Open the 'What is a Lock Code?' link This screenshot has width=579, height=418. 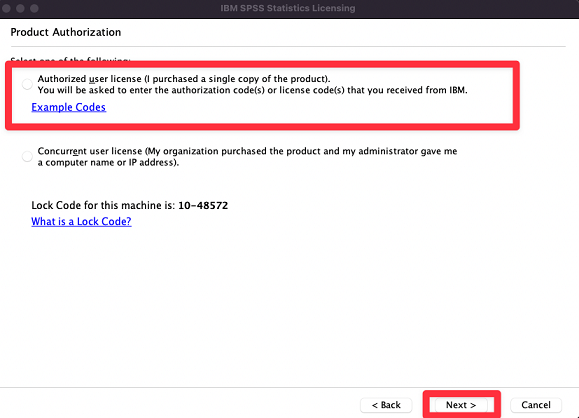pos(81,221)
